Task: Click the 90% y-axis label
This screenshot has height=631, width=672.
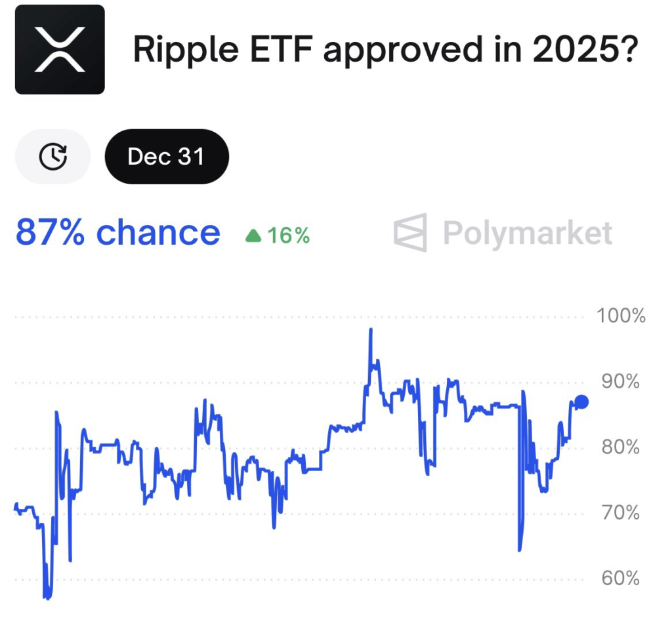Action: (x=621, y=382)
